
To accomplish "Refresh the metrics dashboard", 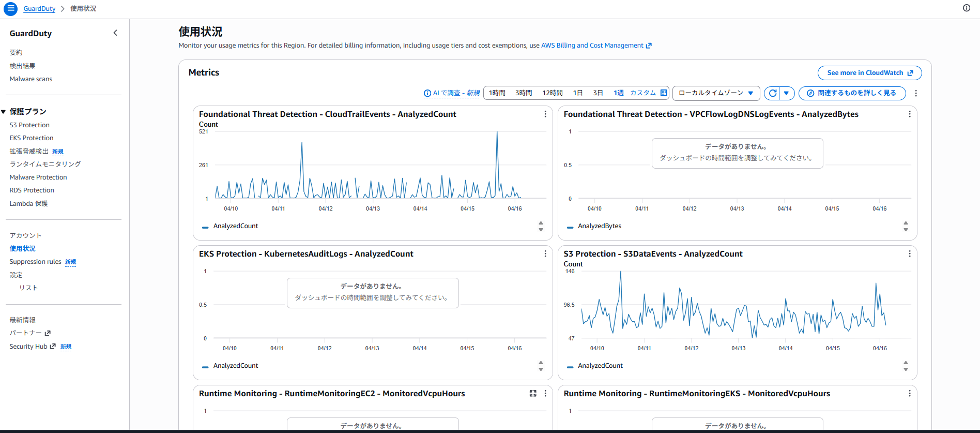I will [x=772, y=93].
